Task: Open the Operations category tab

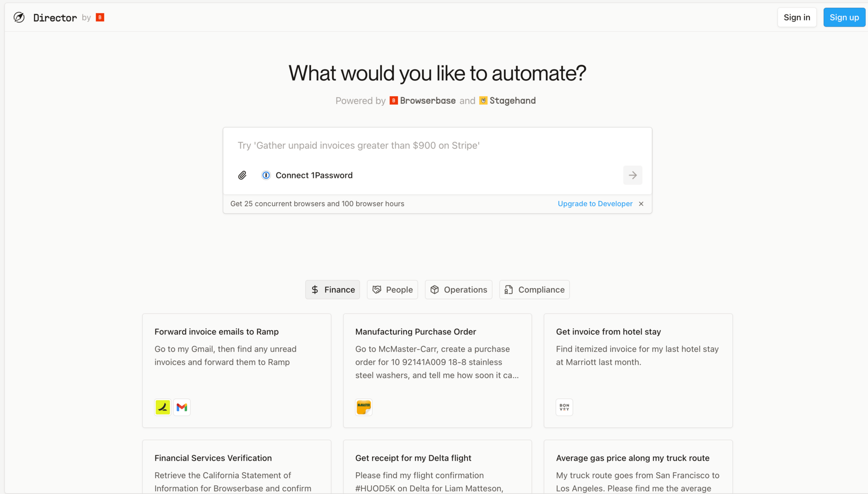Action: tap(458, 290)
